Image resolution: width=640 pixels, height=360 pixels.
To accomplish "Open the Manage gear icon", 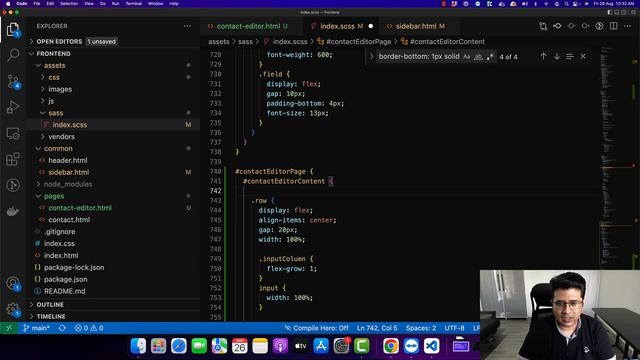I will [13, 309].
